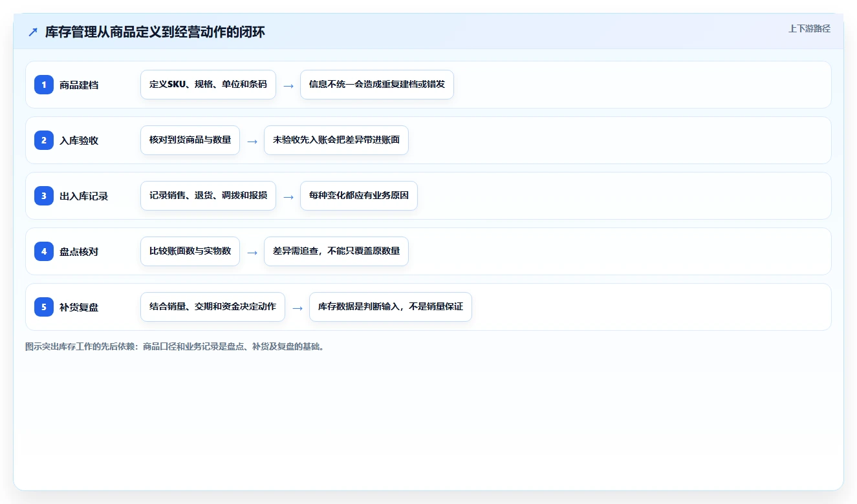Click the 信息不统一会造成重复建档或错发 box
857x504 pixels.
(377, 85)
